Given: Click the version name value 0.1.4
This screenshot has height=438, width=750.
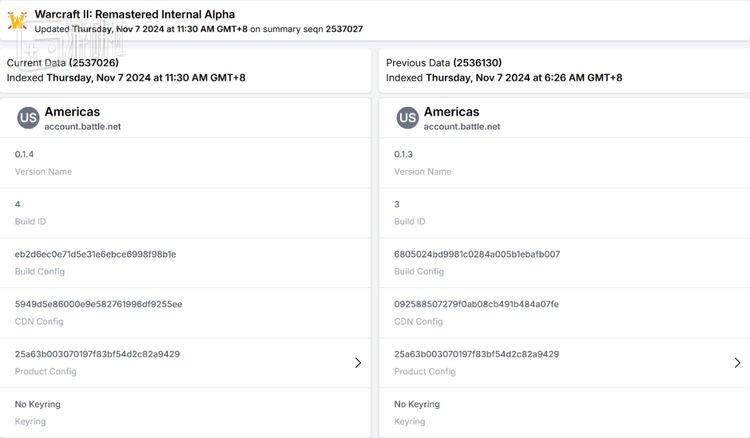Looking at the screenshot, I should [x=24, y=154].
